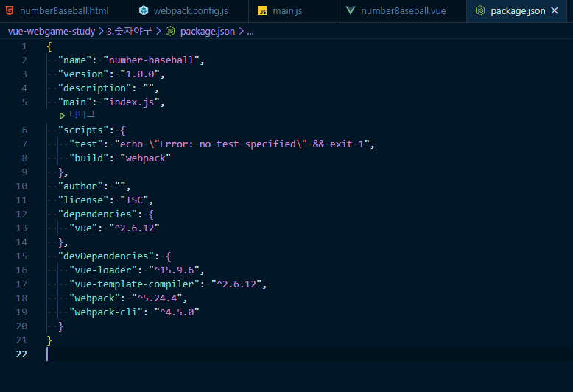Expand the chevron after 3.숫자야구 breadcrumb
The height and width of the screenshot is (392, 573).
[158, 32]
